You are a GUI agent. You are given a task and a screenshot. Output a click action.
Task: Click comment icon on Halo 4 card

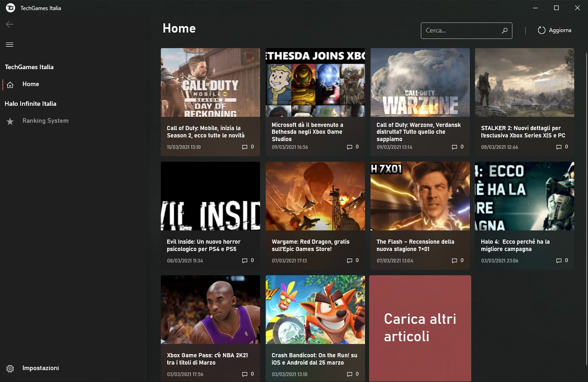pyautogui.click(x=559, y=261)
